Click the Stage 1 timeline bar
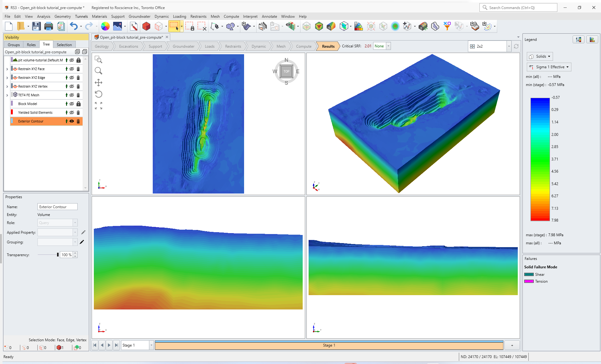The height and width of the screenshot is (364, 601). pos(329,345)
